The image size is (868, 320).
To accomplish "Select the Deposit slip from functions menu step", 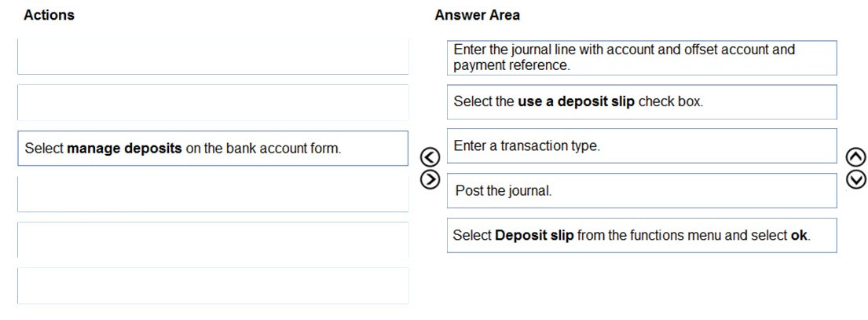I will (642, 235).
